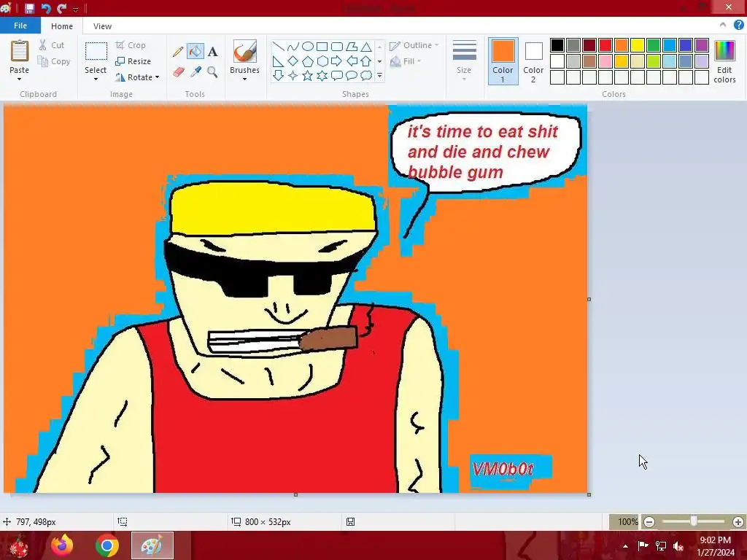This screenshot has height=560, width=747.
Task: Choose the Down arrow shape
Action: [278, 75]
